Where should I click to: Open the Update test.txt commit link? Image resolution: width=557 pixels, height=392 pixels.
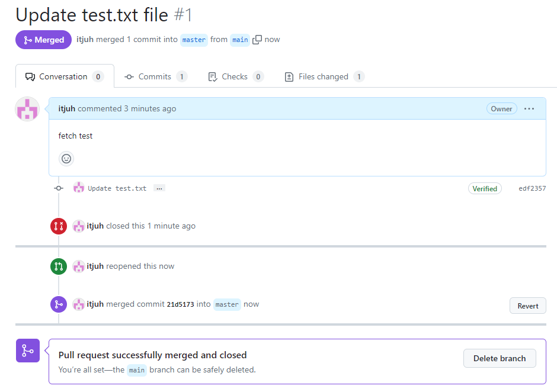[117, 188]
